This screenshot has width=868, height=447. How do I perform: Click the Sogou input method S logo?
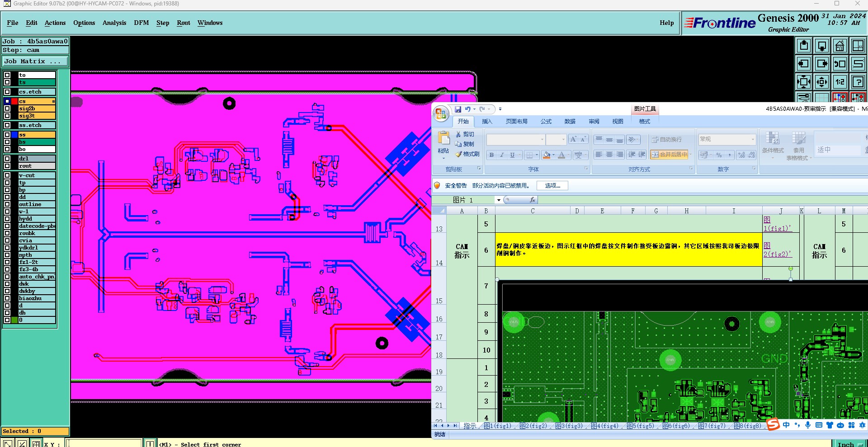tap(773, 424)
